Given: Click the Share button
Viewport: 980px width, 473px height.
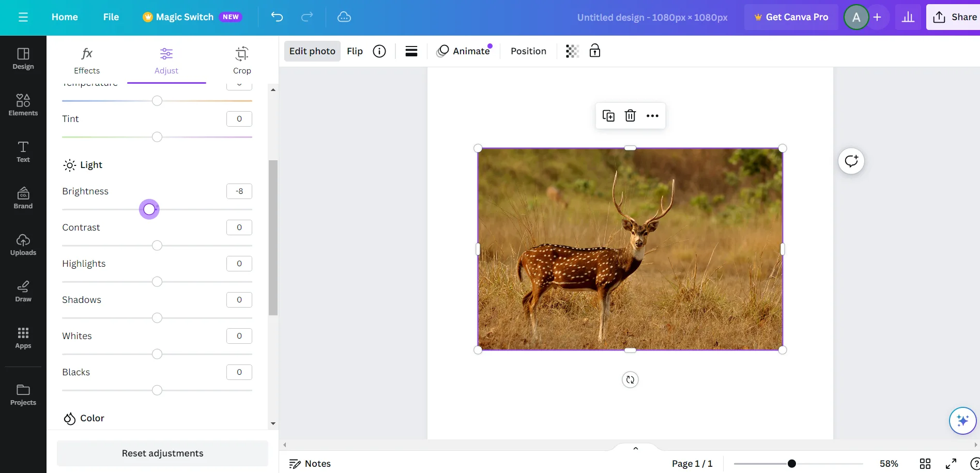Looking at the screenshot, I should coord(954,17).
